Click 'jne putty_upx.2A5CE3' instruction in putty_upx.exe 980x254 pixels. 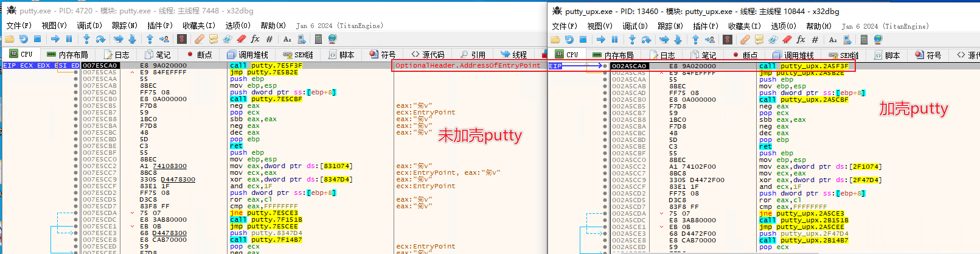(802, 213)
